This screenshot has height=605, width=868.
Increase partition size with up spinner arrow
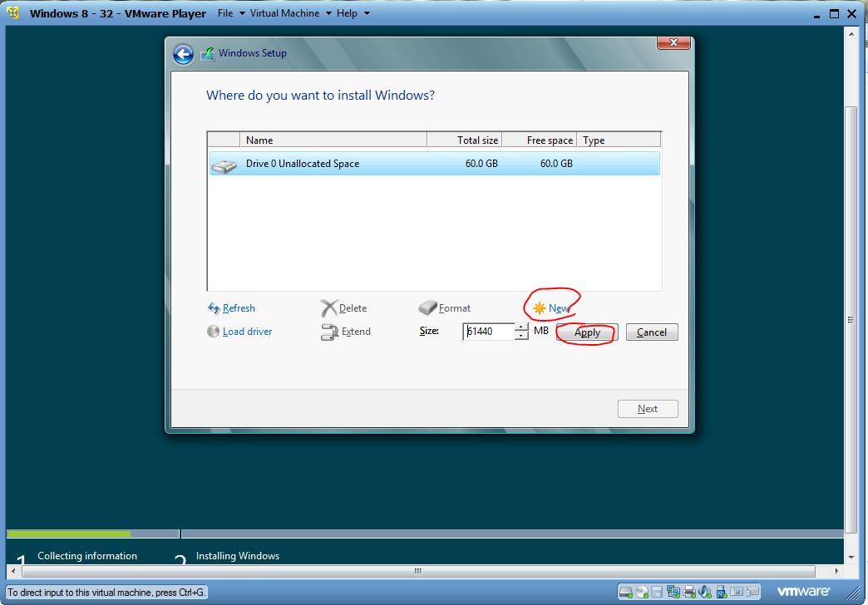(x=521, y=327)
